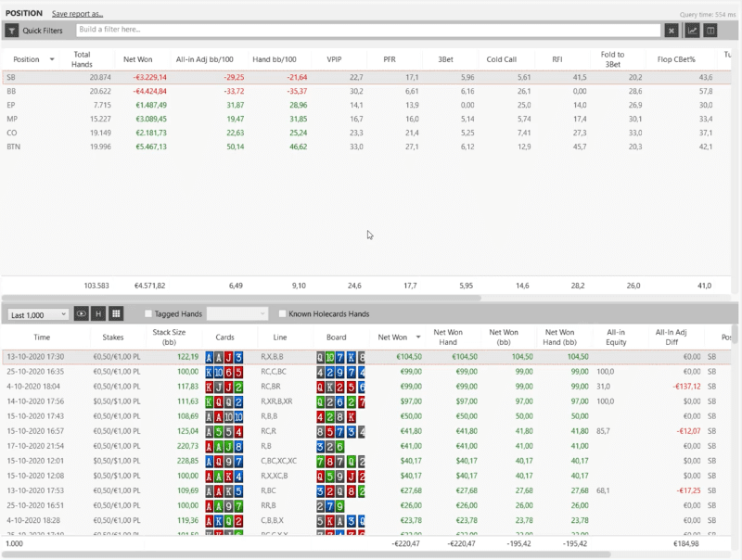The width and height of the screenshot is (742, 560).
Task: Open the Last 1,000 hands dropdown
Action: (38, 314)
